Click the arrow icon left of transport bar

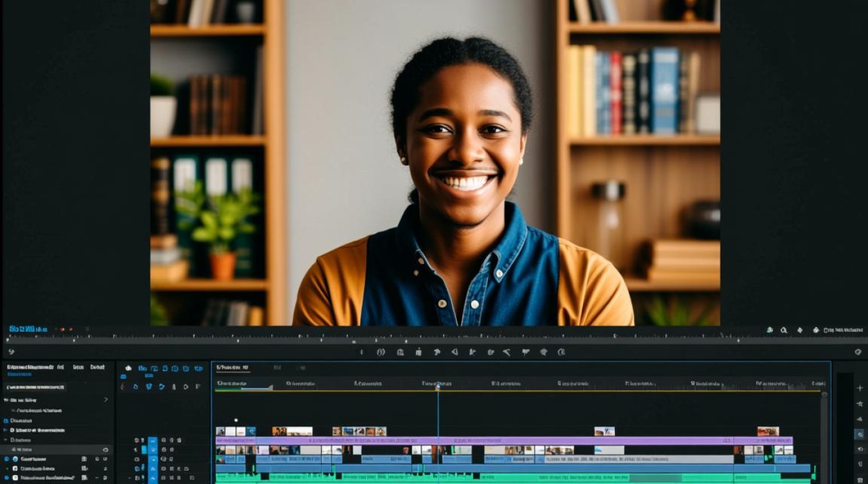10,352
